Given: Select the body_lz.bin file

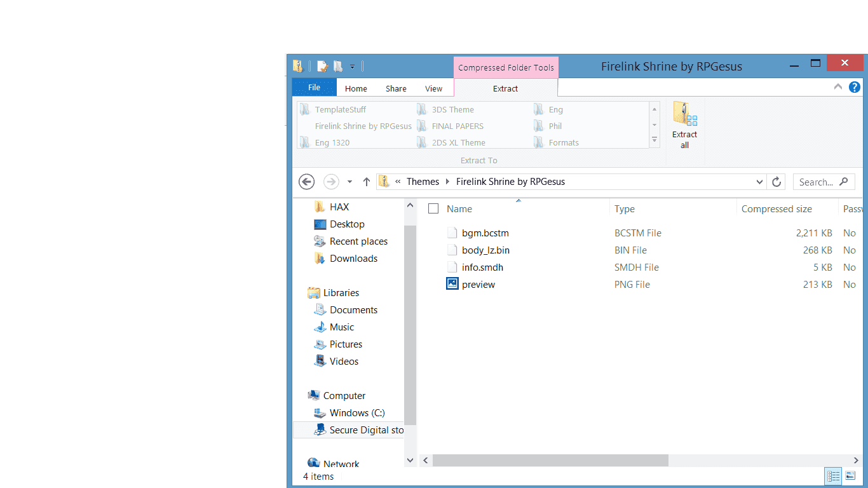Looking at the screenshot, I should coord(485,250).
